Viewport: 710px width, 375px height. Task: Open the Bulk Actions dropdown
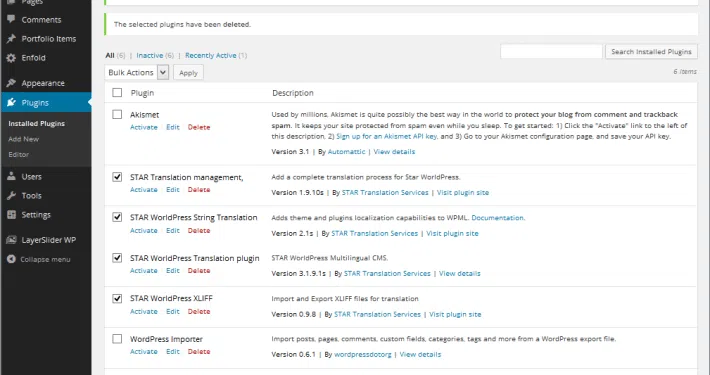[137, 72]
